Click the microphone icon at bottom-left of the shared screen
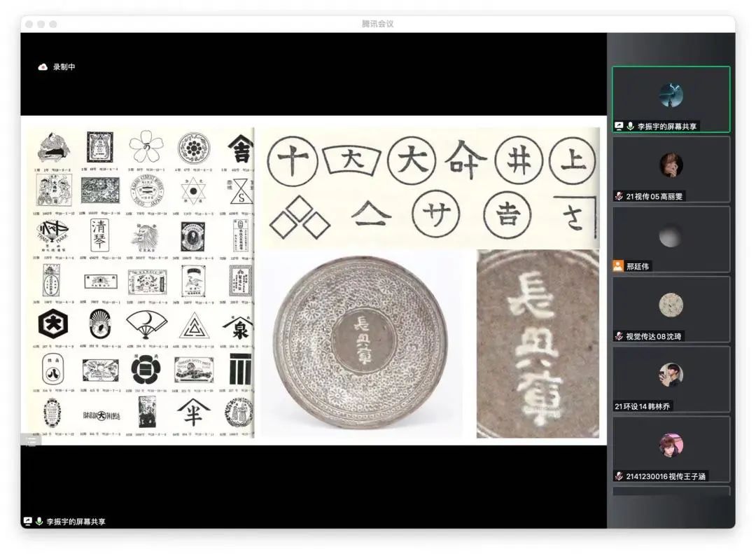 coord(39,522)
